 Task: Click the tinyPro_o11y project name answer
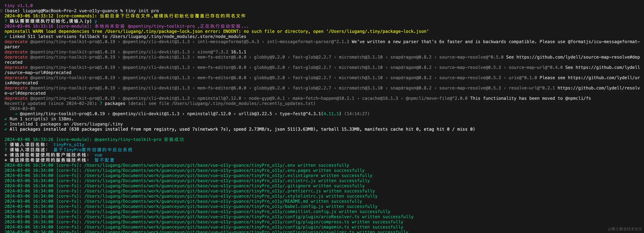[69, 145]
